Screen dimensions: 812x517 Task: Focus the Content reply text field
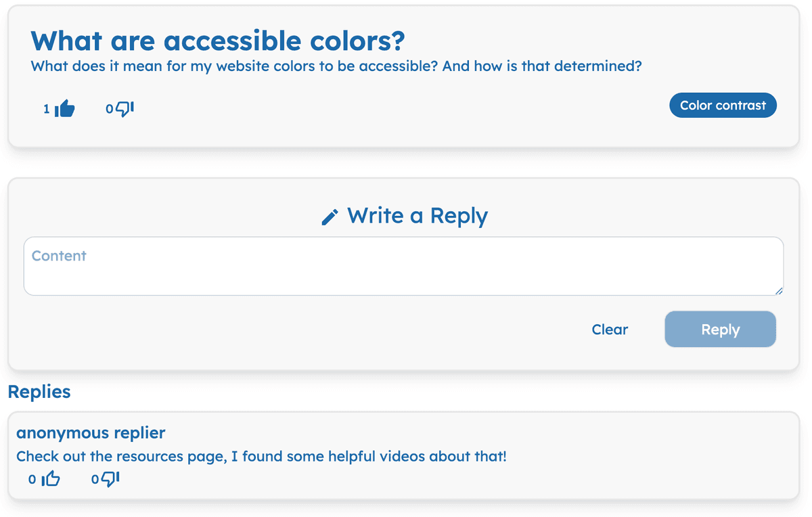(403, 266)
